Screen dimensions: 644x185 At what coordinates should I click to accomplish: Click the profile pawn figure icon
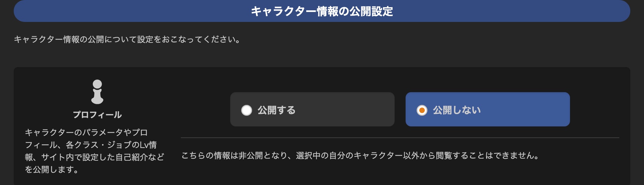[x=97, y=92]
